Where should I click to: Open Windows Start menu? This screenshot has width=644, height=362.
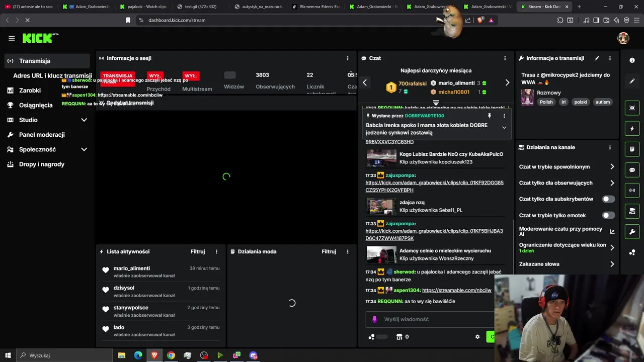coord(8,355)
